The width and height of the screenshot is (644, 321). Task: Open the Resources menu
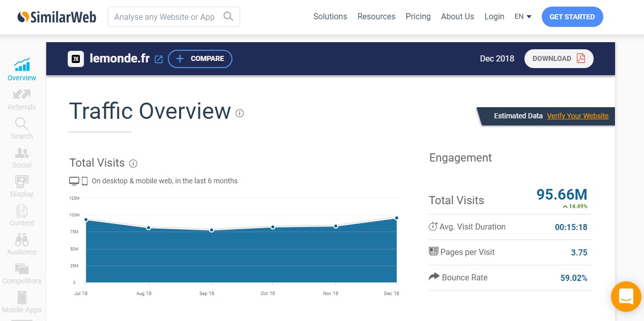tap(376, 17)
